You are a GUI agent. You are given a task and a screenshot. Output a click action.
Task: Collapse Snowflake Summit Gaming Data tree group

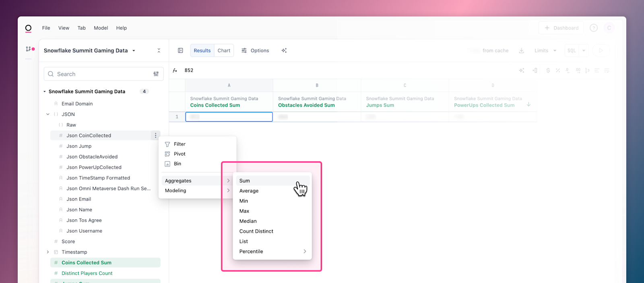coord(45,92)
